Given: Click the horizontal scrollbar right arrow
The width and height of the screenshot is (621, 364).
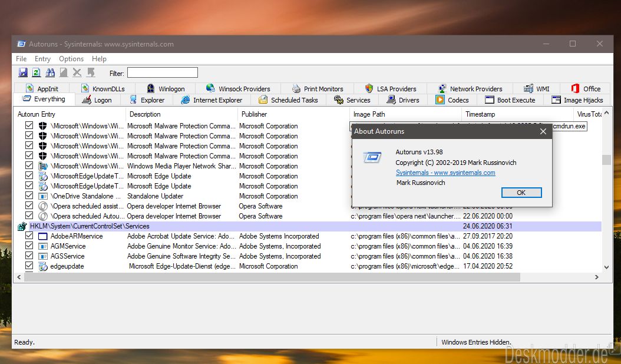Looking at the screenshot, I should 596,277.
